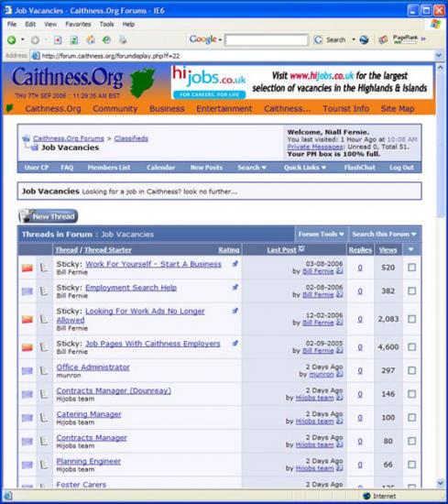Tick checkbox for Employment Search Help thread
Screen dimensions: 448x504
point(411,290)
